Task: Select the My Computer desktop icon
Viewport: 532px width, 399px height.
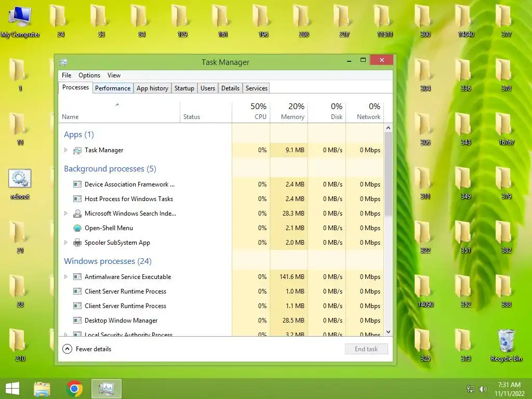Action: (20, 21)
